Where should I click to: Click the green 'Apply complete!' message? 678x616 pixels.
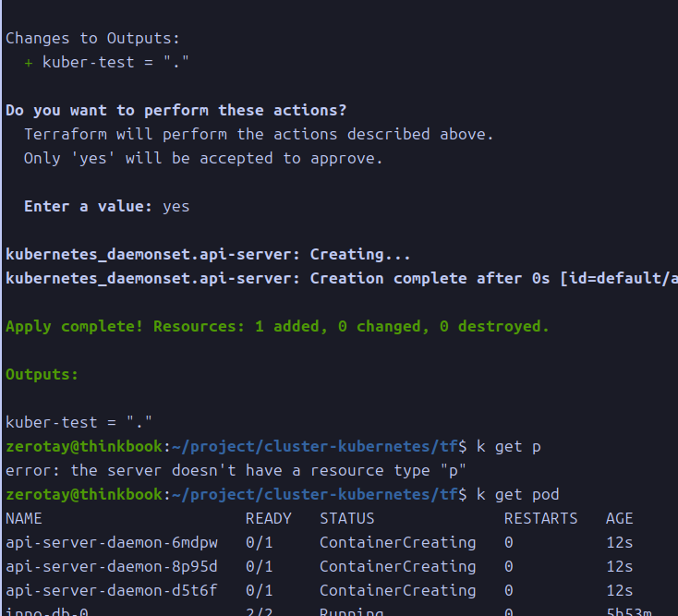tap(277, 326)
